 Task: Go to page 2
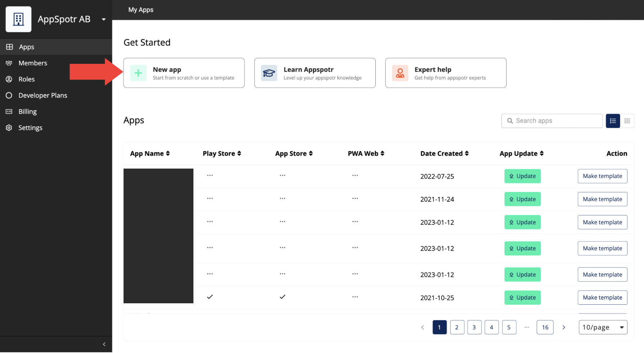click(457, 327)
